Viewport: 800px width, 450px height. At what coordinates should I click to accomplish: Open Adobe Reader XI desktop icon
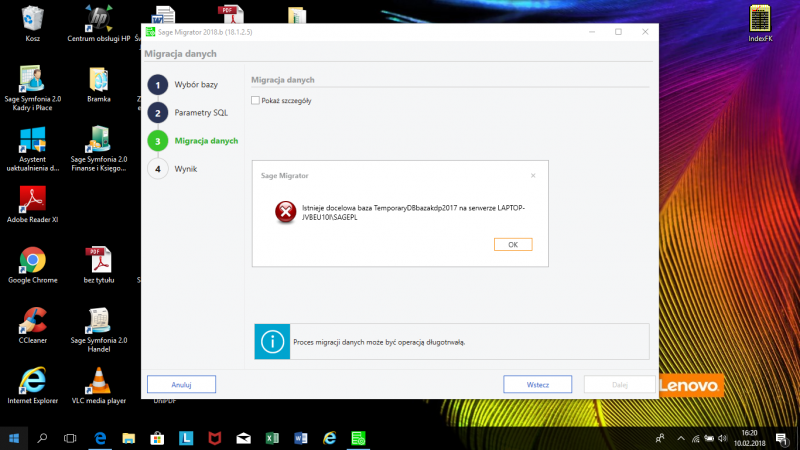coord(33,205)
